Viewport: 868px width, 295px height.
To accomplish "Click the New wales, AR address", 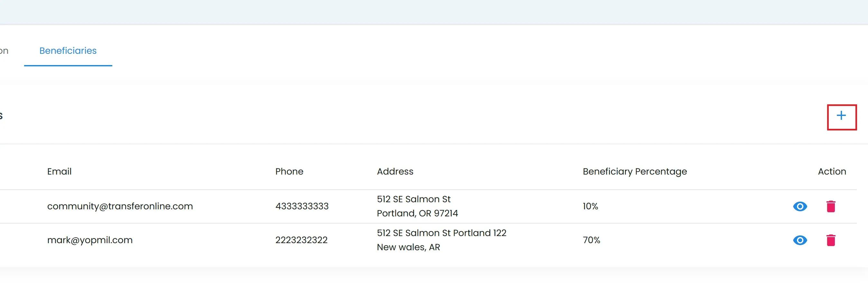I will (x=408, y=247).
